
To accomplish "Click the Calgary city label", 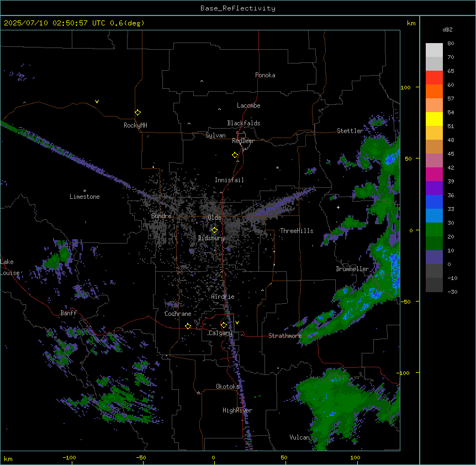I will pos(220,333).
